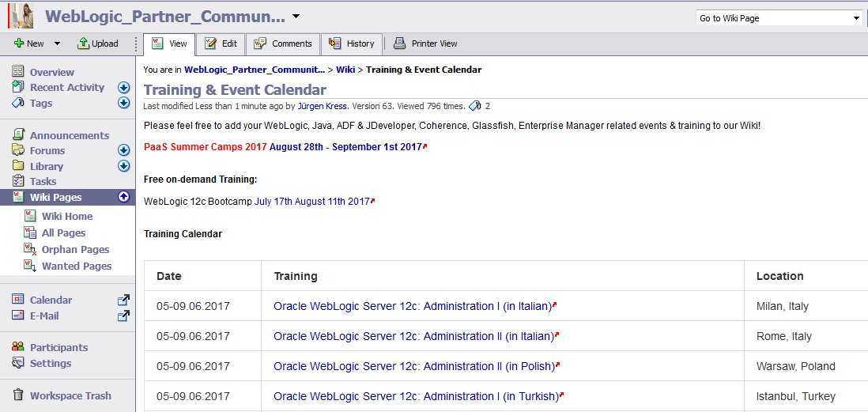Open the Participants link
The image size is (868, 412).
(58, 348)
